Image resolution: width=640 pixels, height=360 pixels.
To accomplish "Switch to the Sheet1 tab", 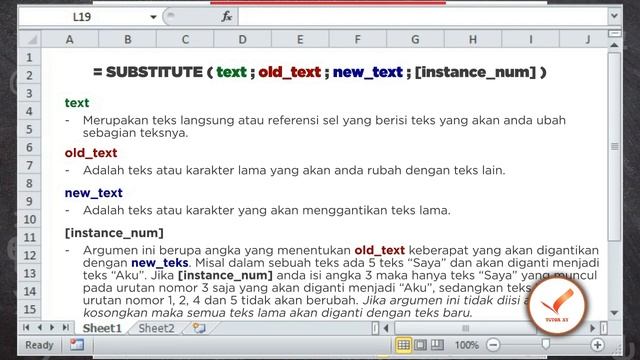I will pos(102,328).
